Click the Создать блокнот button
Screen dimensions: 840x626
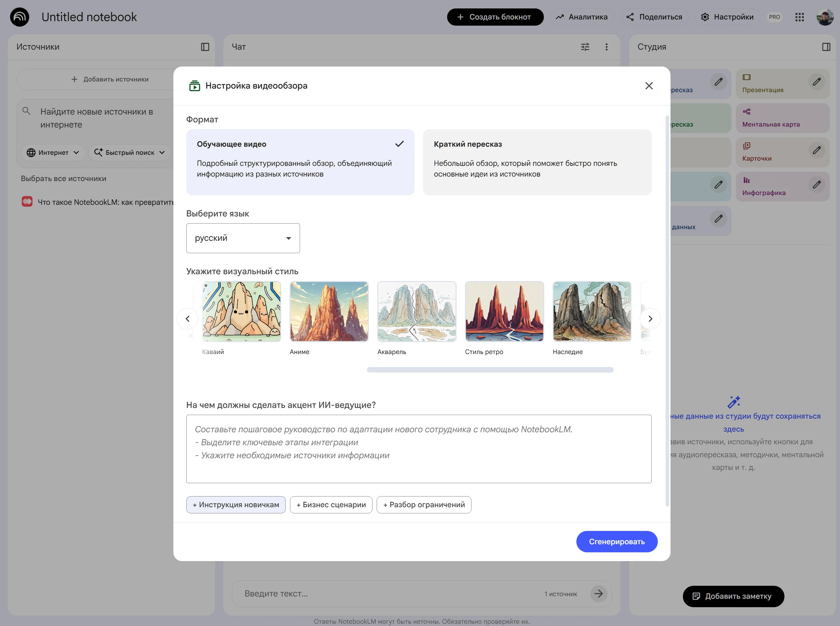coord(495,17)
